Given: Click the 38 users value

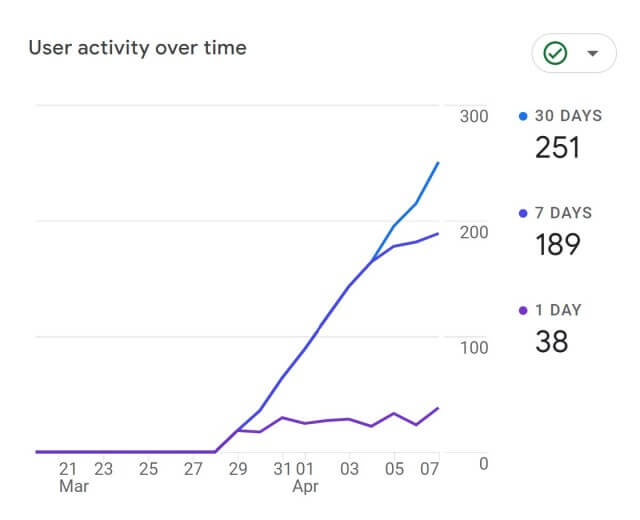Looking at the screenshot, I should [551, 342].
